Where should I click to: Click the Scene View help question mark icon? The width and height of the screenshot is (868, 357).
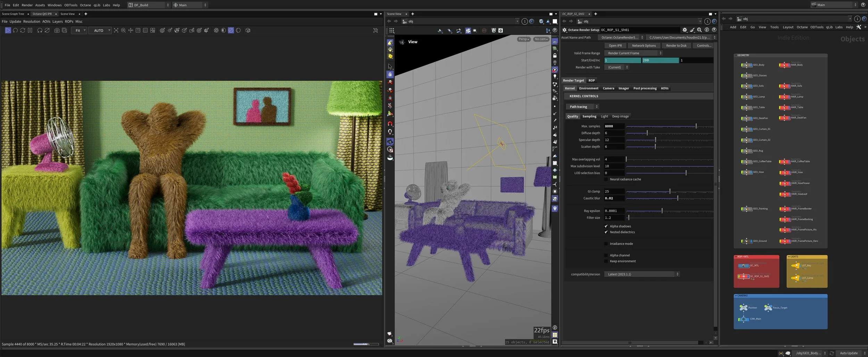pos(555,30)
